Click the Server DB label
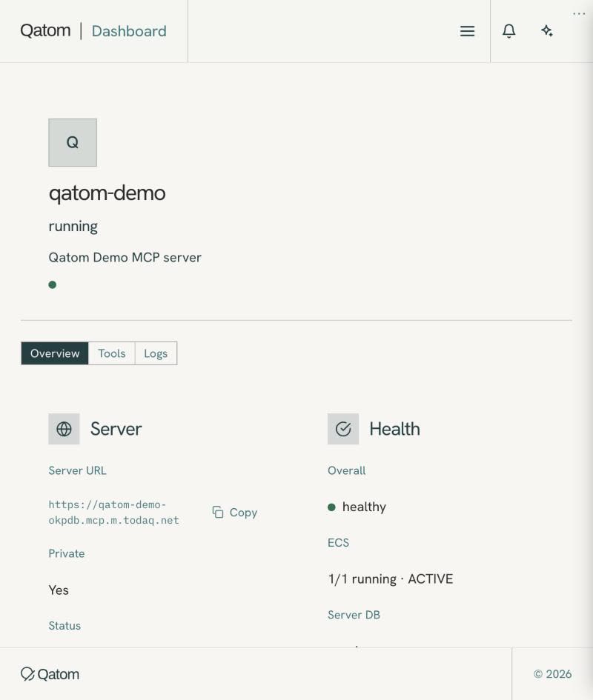The width and height of the screenshot is (593, 700). click(354, 615)
